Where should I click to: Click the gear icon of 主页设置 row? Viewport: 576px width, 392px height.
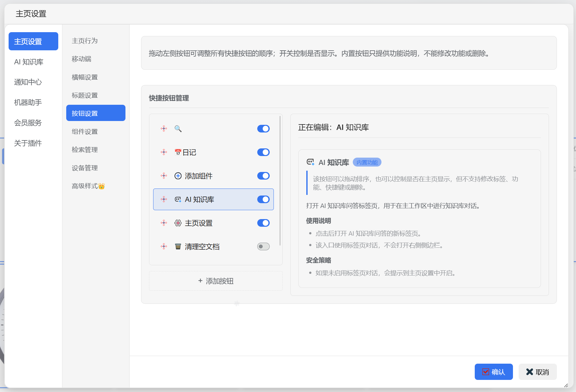point(178,223)
